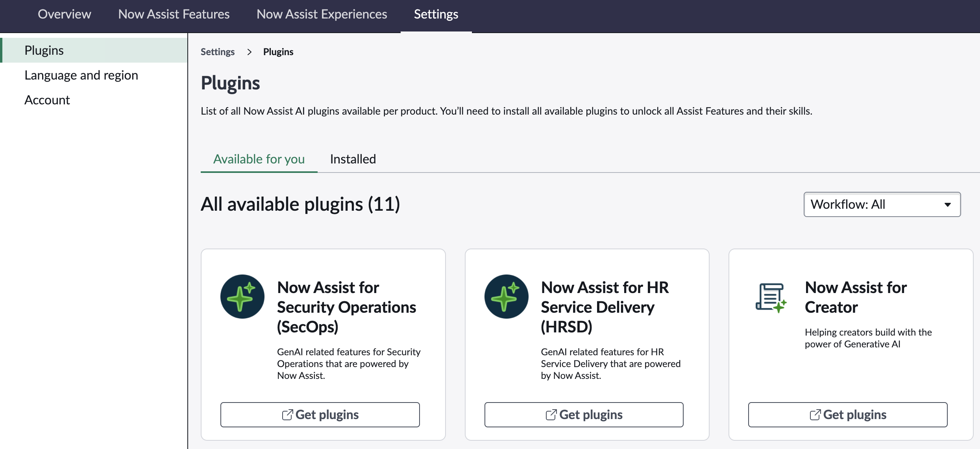980x449 pixels.
Task: Click the Now Assist for HR Service Delivery title
Action: (605, 307)
